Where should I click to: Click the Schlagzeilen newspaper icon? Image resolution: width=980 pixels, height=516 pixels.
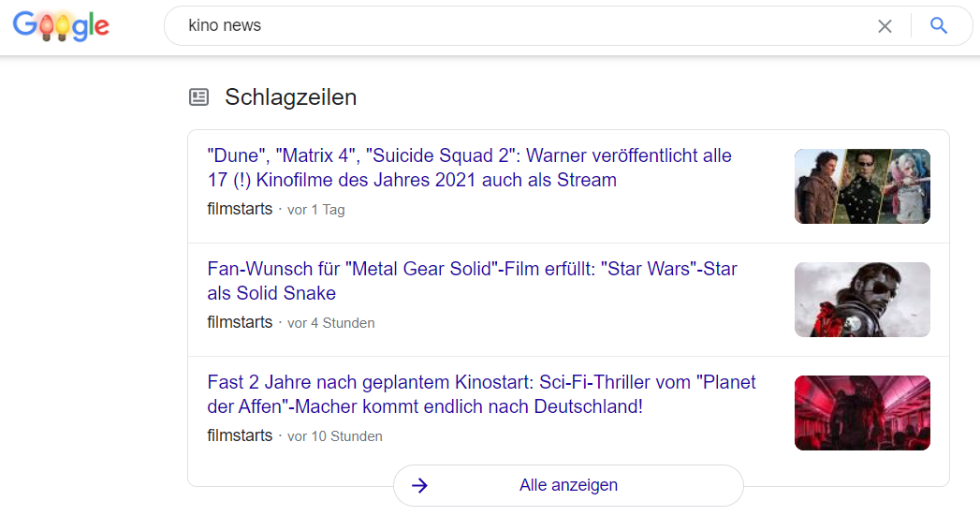[198, 97]
